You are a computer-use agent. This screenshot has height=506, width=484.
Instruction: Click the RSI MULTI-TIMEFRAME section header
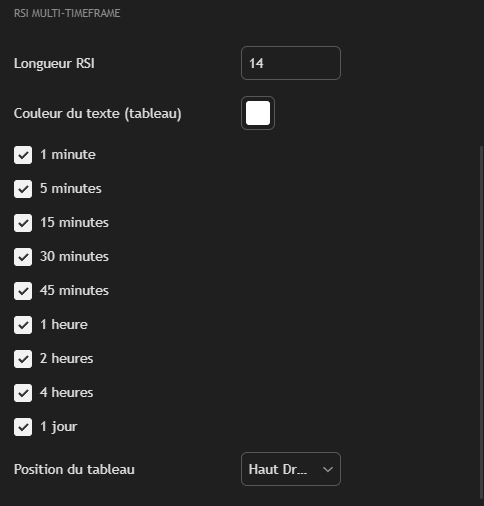pos(67,13)
